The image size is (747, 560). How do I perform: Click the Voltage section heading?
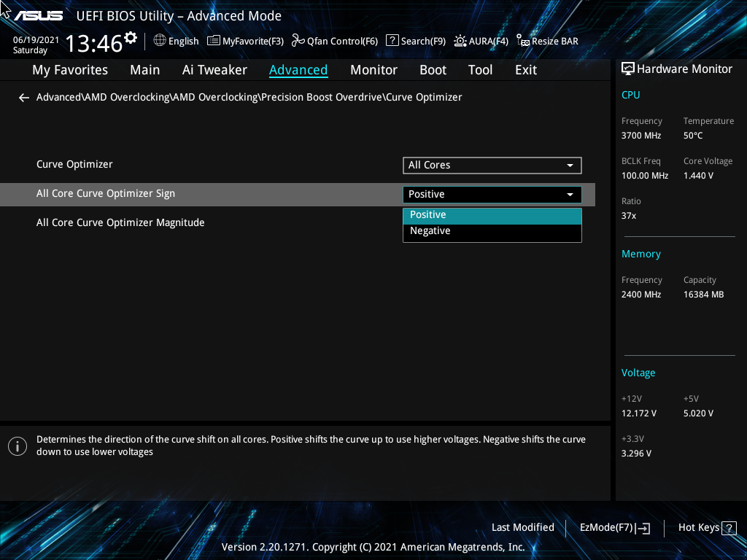(638, 373)
